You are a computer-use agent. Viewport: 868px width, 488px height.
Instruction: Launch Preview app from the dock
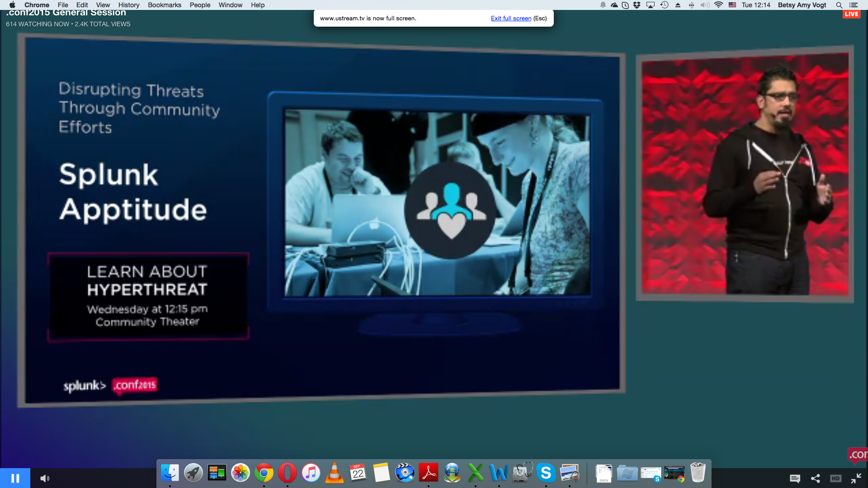click(570, 473)
